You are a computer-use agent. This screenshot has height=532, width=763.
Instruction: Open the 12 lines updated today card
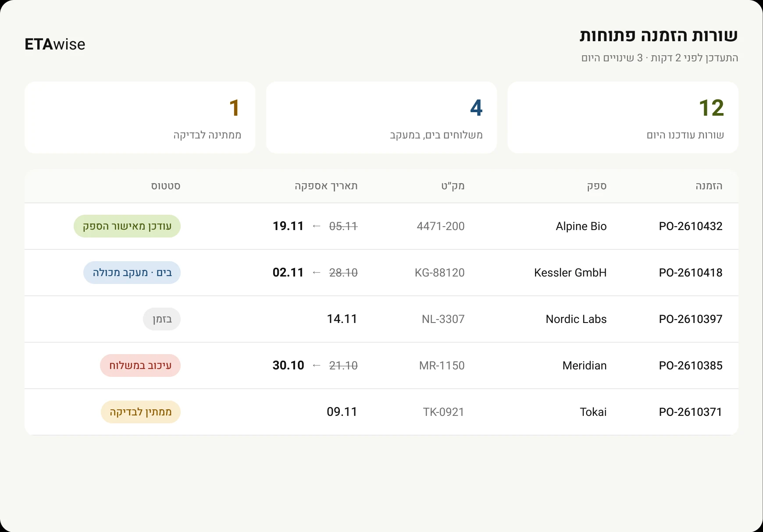[x=623, y=117]
